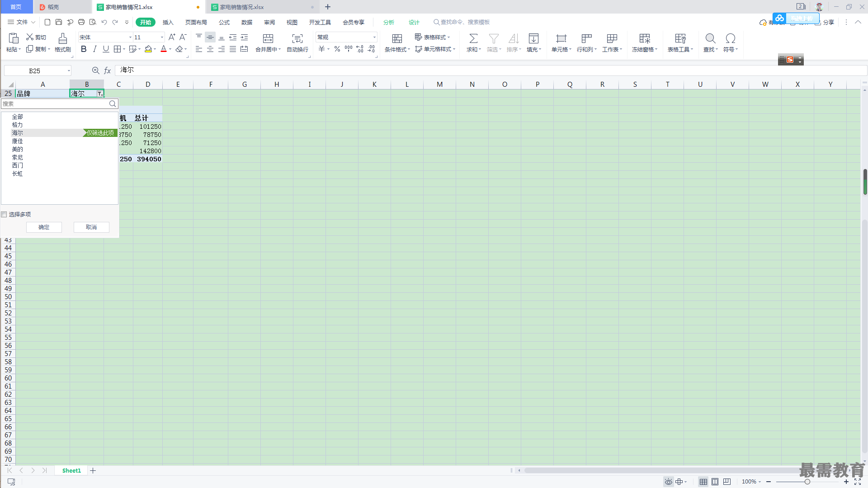The width and height of the screenshot is (868, 488).
Task: Click the 确定 button
Action: coord(44,227)
